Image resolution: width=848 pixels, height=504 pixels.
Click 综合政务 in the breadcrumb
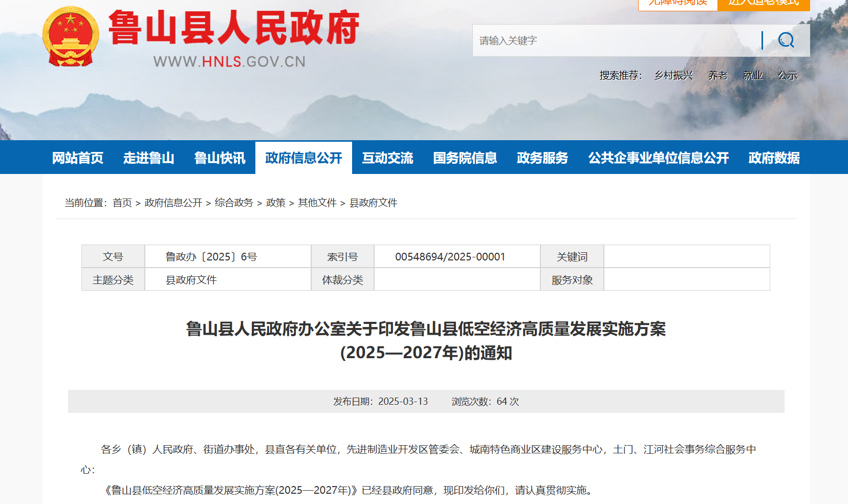click(234, 203)
